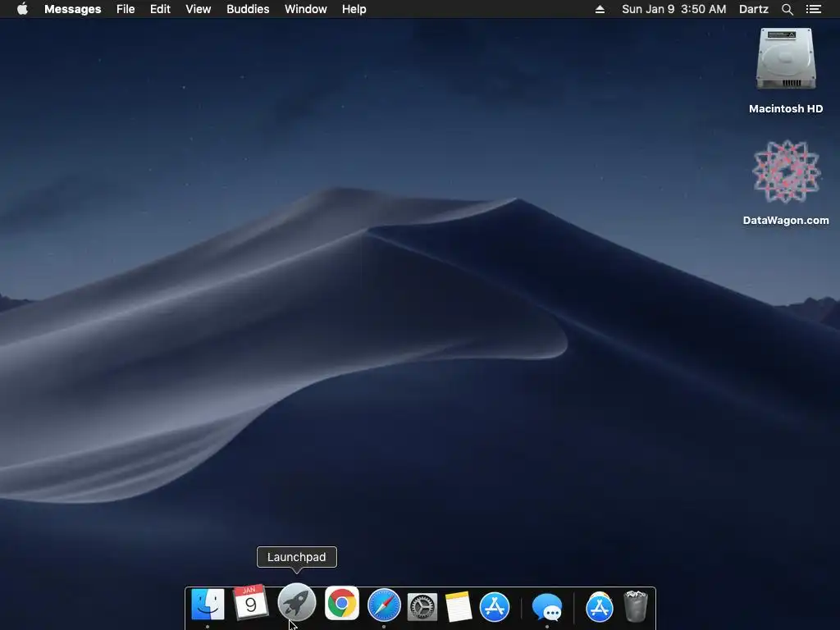Image resolution: width=840 pixels, height=630 pixels.
Task: Open the File menu
Action: 126,9
